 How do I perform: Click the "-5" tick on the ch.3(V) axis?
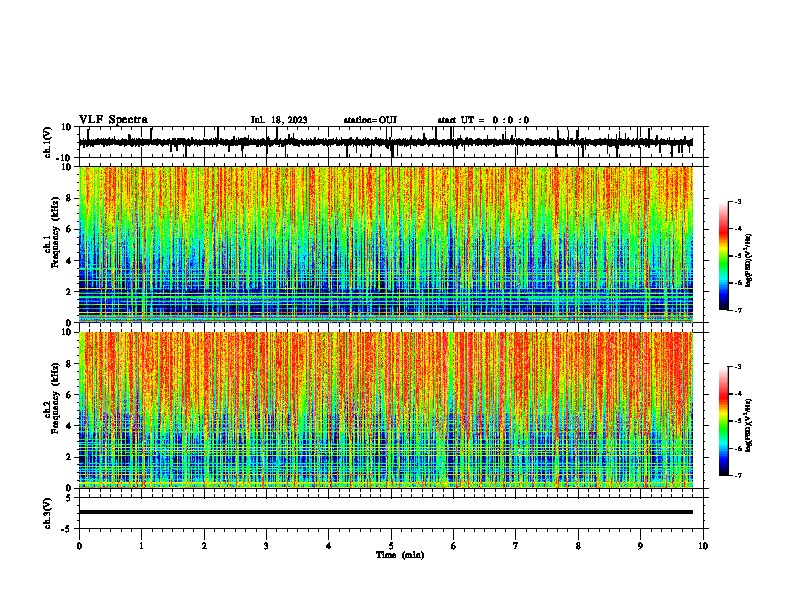(x=67, y=529)
